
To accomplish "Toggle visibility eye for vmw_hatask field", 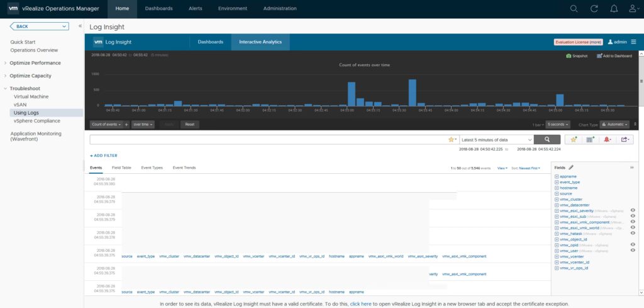I will (632, 234).
